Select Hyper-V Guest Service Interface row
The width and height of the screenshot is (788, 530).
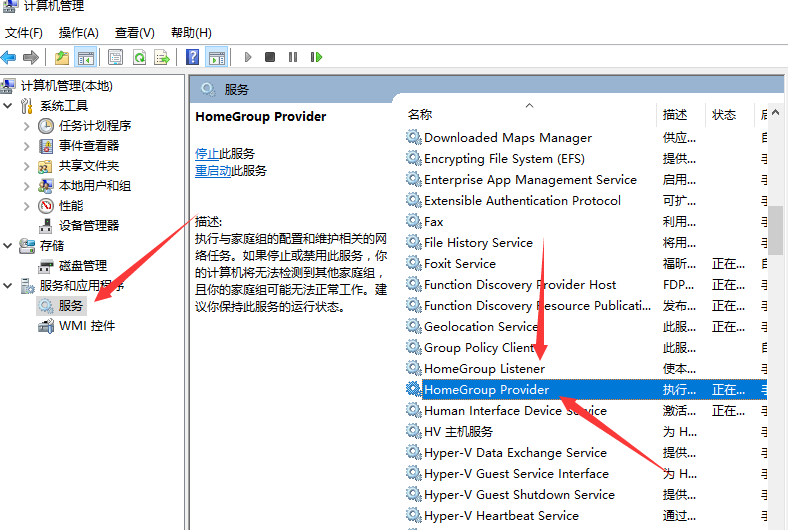[x=585, y=474]
